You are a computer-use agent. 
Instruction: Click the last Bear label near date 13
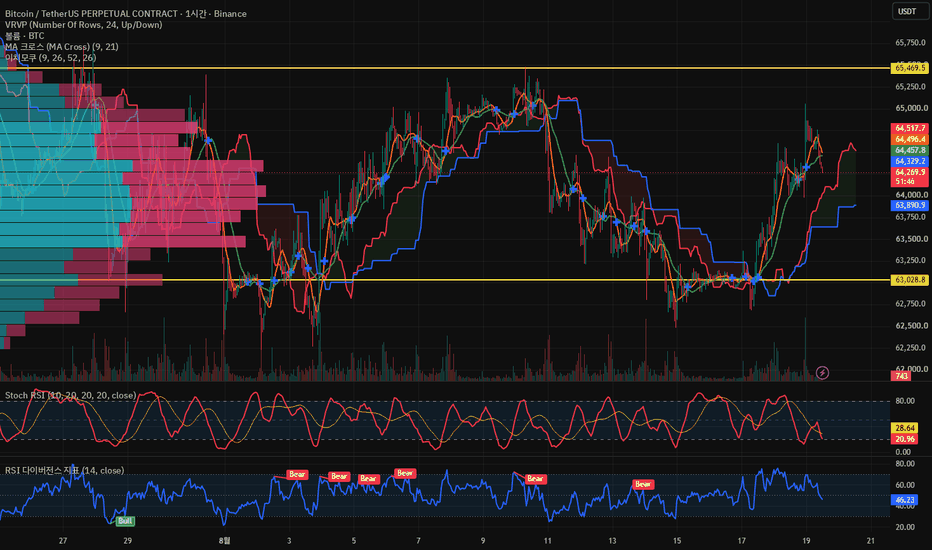(643, 484)
